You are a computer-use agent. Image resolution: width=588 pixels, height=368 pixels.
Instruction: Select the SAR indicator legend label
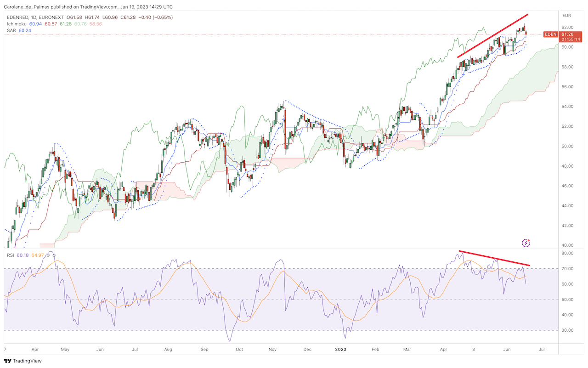point(11,30)
